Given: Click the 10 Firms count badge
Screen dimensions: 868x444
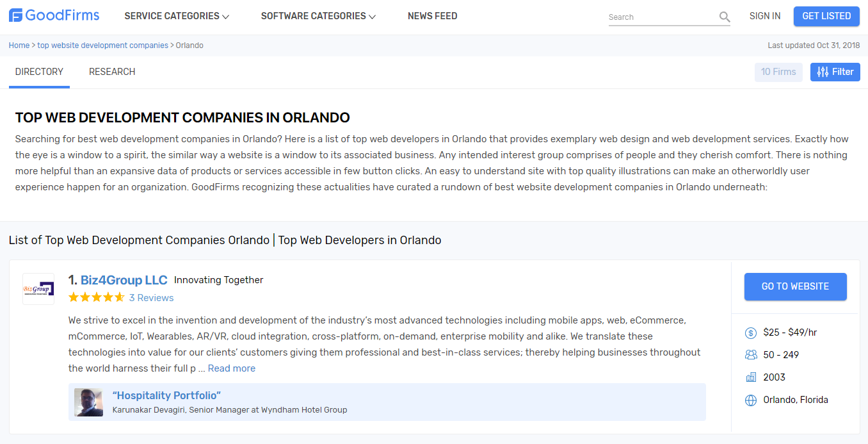Looking at the screenshot, I should coord(778,72).
